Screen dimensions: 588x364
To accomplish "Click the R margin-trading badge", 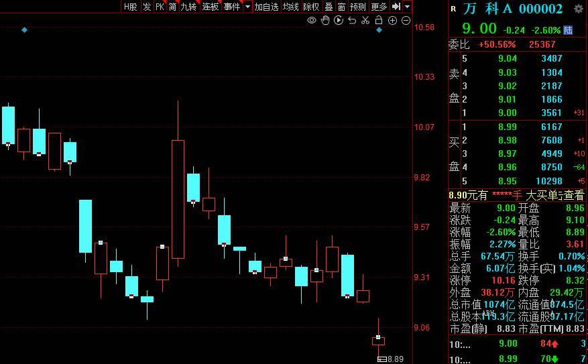I will coord(453,9).
